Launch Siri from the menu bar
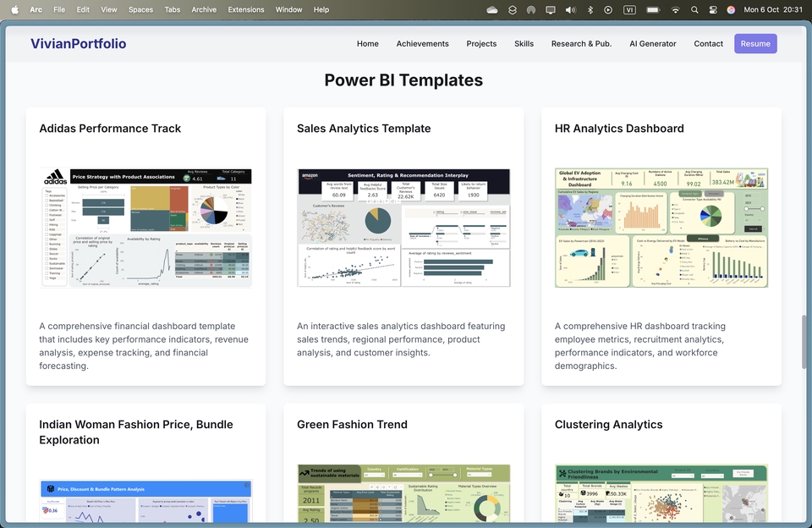The height and width of the screenshot is (528, 812). point(731,9)
